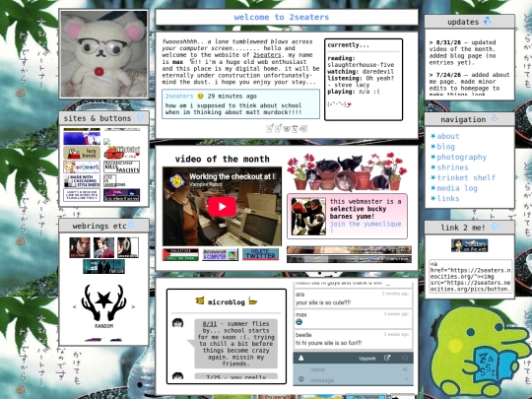The height and width of the screenshot is (399, 532).
Task: Click the video channel avatar icon
Action: [x=177, y=180]
